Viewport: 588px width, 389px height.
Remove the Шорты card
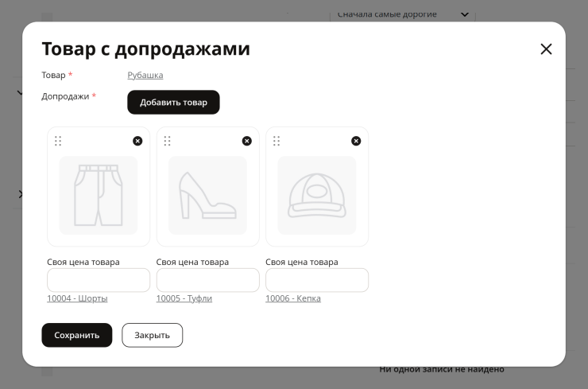point(137,141)
